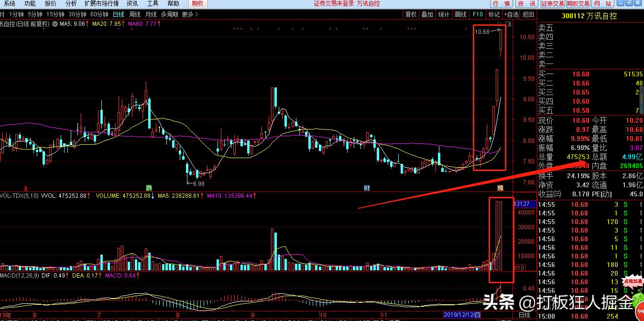Open the 画线 drawing tool

[460, 14]
